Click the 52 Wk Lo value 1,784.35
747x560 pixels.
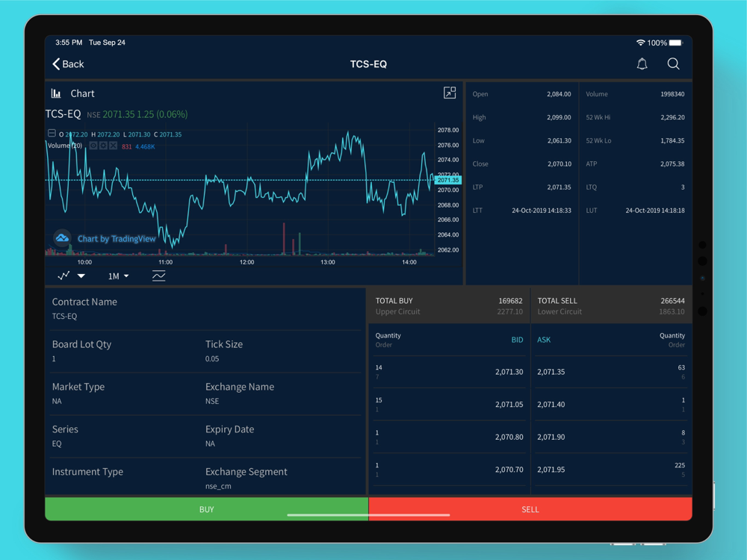pos(673,140)
